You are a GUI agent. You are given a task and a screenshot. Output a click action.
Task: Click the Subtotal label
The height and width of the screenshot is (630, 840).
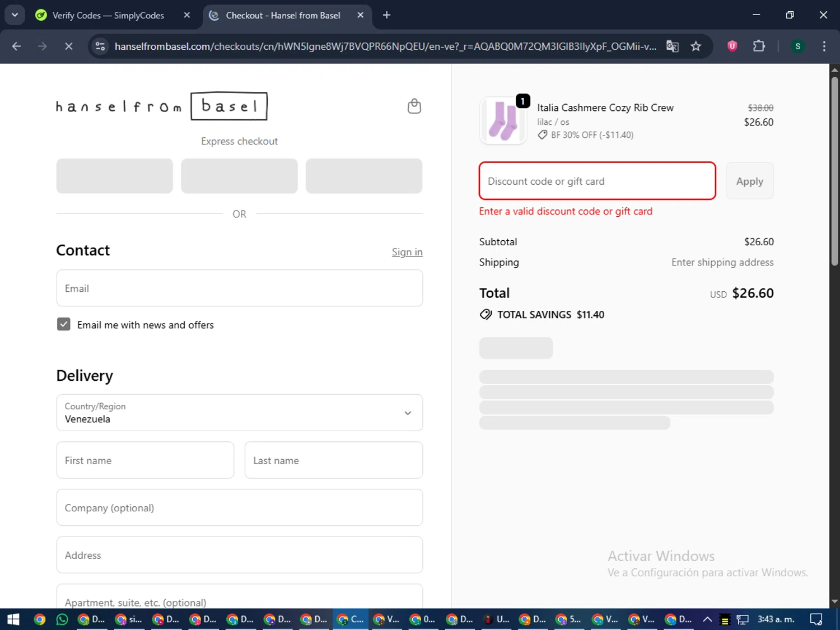(498, 241)
